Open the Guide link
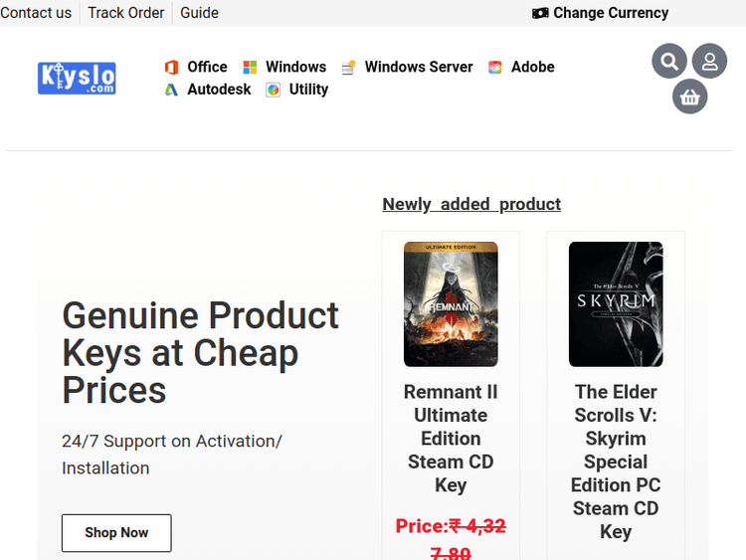This screenshot has height=560, width=746. (199, 13)
